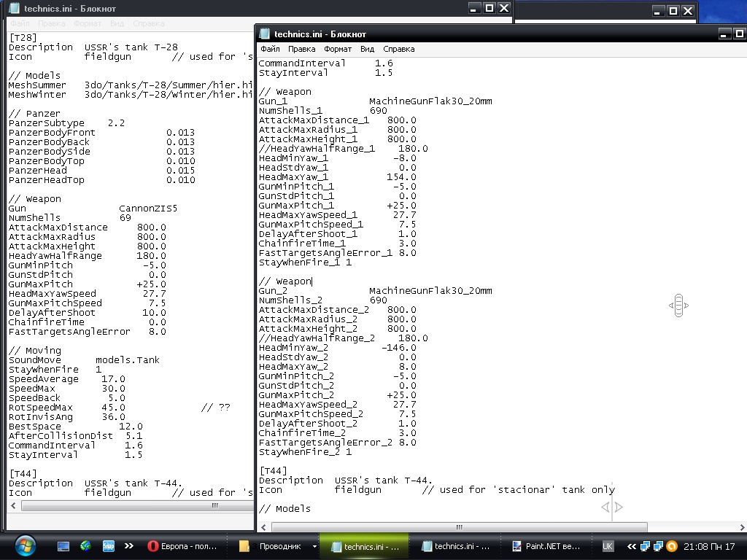Maximize the front technics.ini Notepad window

click(740, 34)
